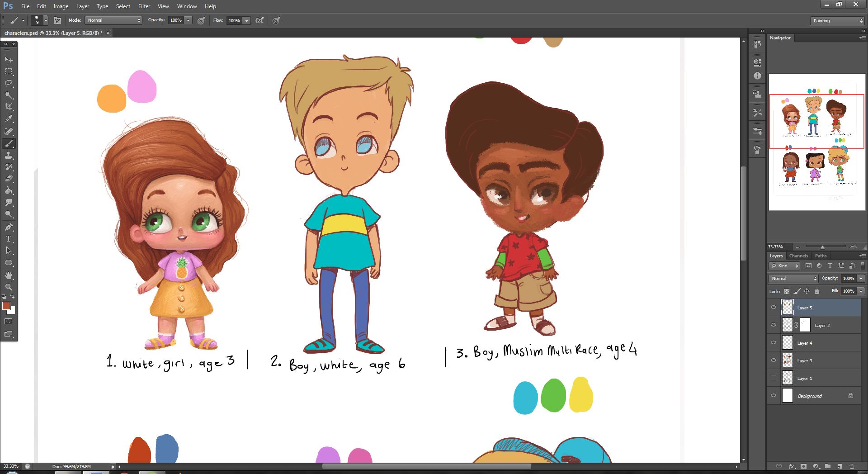Select the Horizontal Type tool

point(9,238)
